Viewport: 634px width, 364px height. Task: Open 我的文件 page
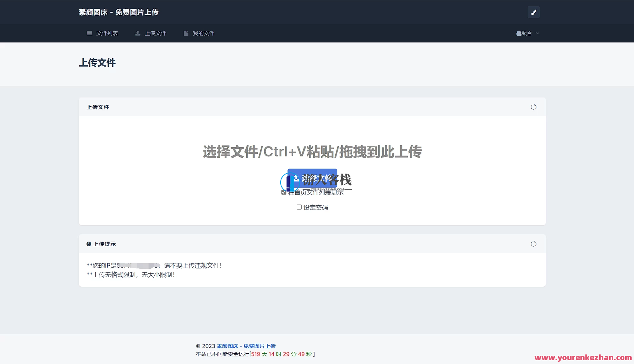click(x=203, y=33)
